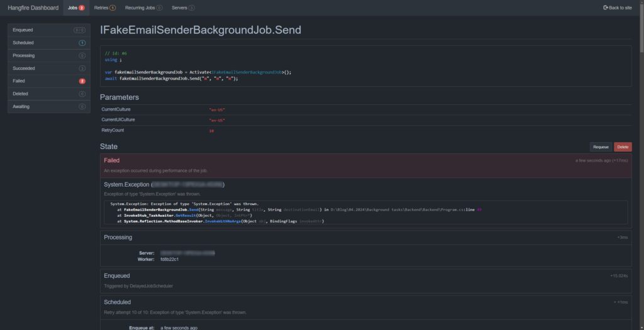
Task: Click the red Delete button
Action: [623, 147]
